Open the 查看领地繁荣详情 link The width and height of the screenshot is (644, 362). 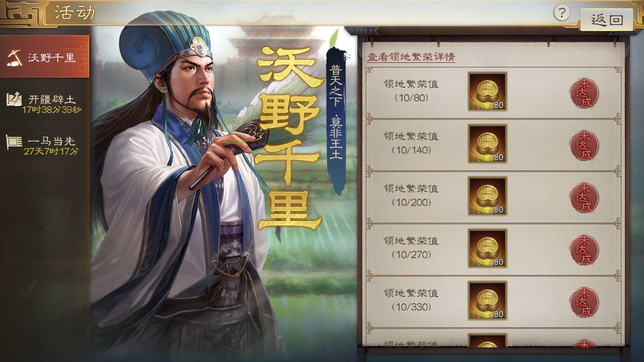pos(411,57)
